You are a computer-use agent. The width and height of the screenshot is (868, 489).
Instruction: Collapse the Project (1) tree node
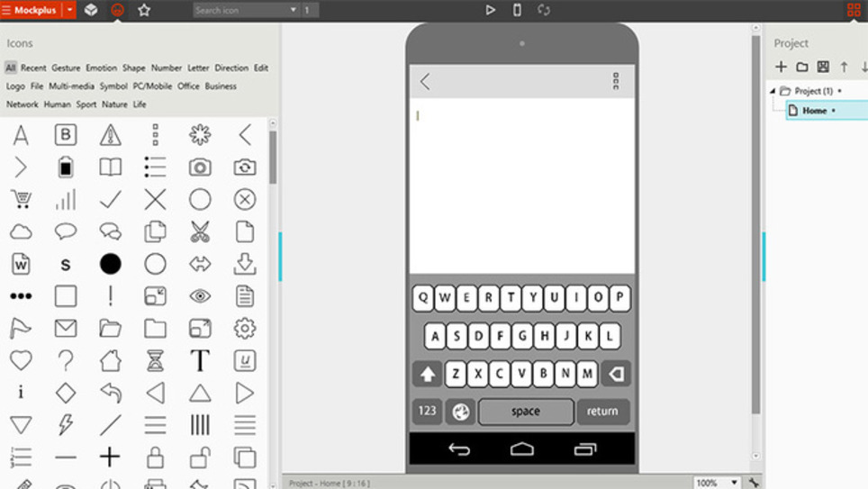(x=773, y=91)
